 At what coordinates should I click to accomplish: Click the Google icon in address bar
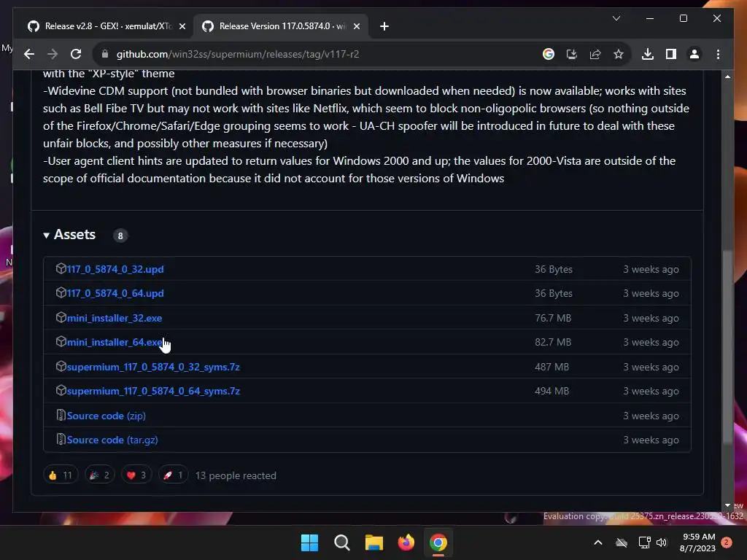coord(549,54)
